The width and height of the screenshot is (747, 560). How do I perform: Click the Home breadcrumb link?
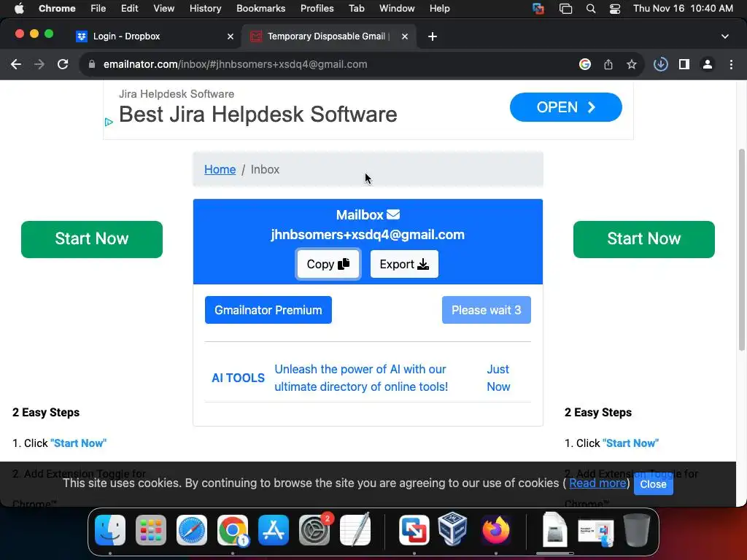(x=220, y=169)
